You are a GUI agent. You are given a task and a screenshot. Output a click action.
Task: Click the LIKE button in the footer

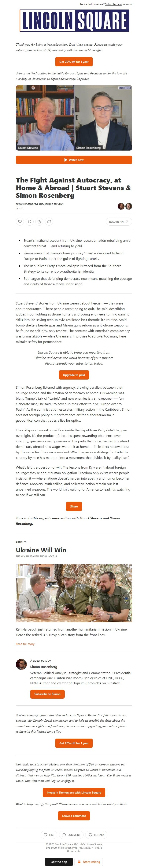coord(49,834)
